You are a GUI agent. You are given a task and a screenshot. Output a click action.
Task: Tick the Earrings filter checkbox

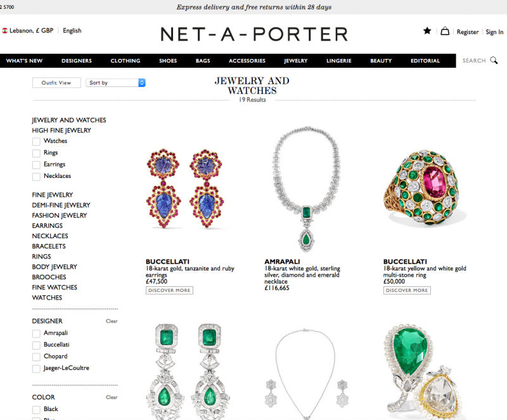tap(36, 165)
